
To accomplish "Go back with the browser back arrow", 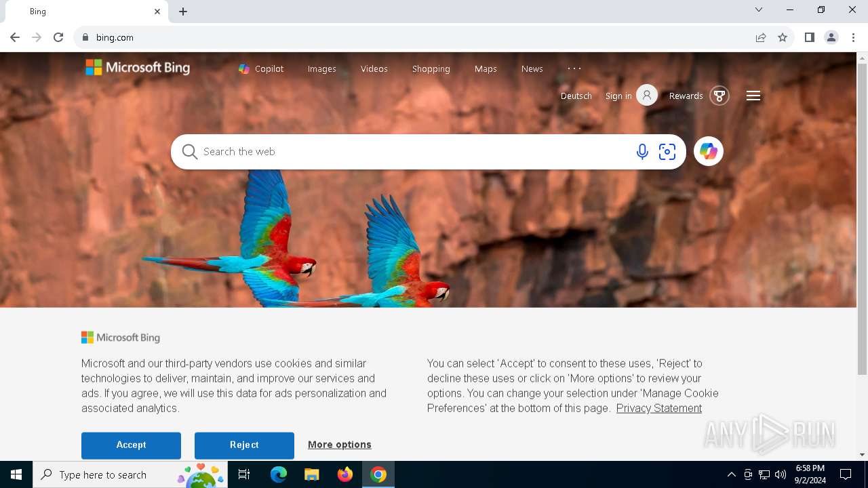I will click(x=15, y=37).
